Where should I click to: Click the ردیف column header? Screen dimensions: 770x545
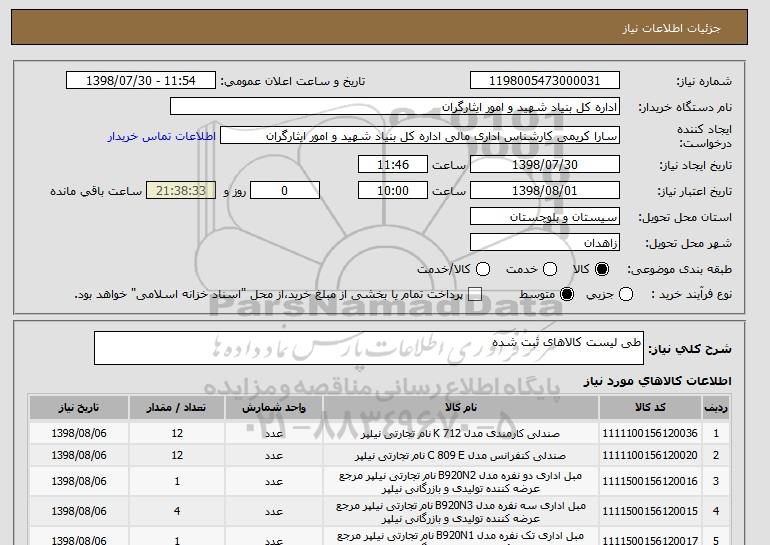(x=716, y=408)
